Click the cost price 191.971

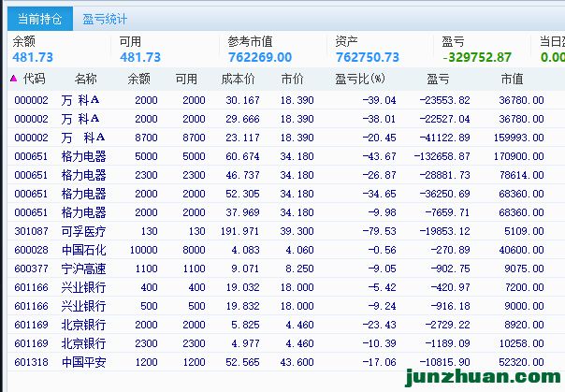click(240, 231)
